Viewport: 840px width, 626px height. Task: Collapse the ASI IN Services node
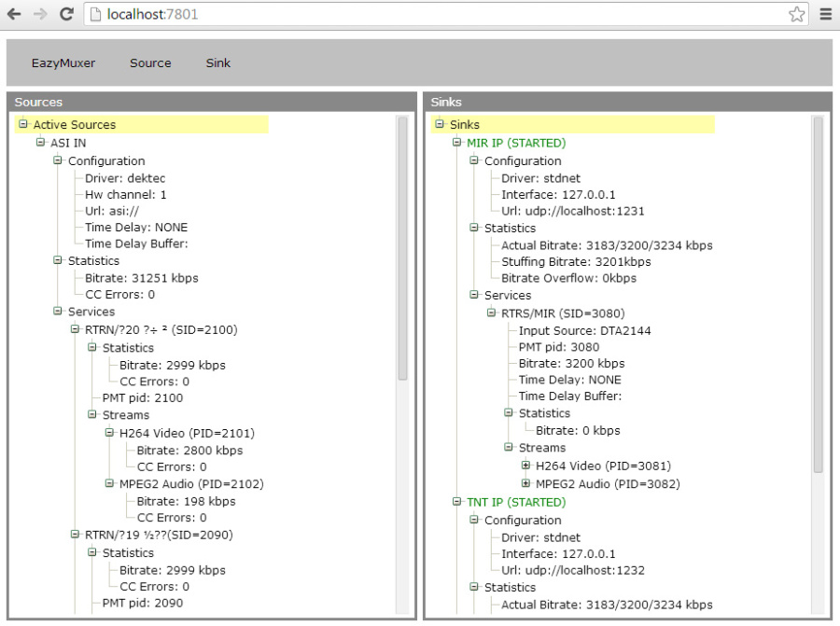pos(57,311)
